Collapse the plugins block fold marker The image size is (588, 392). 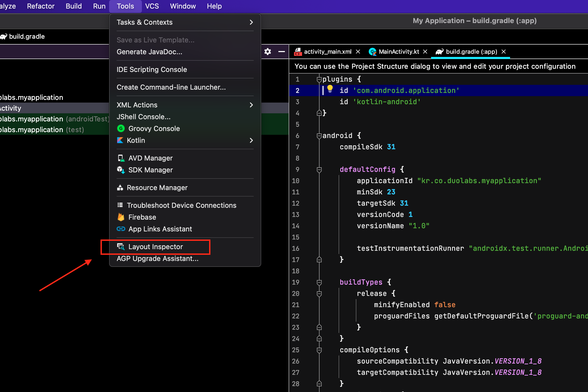point(319,79)
